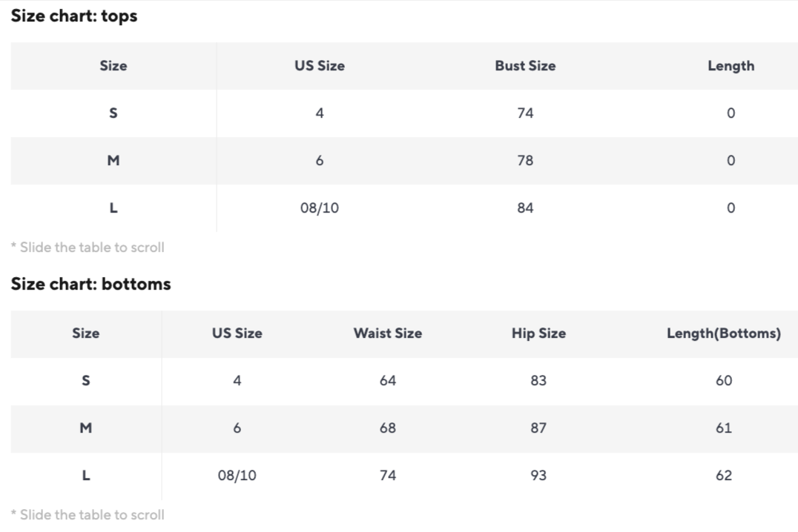The image size is (798, 532).
Task: Select the Waist Size column header
Action: click(387, 333)
